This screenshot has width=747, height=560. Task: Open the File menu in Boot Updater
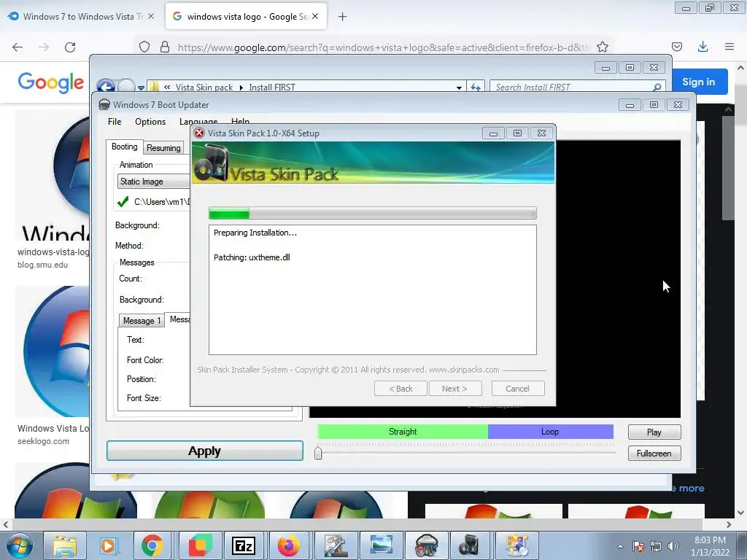click(x=115, y=122)
